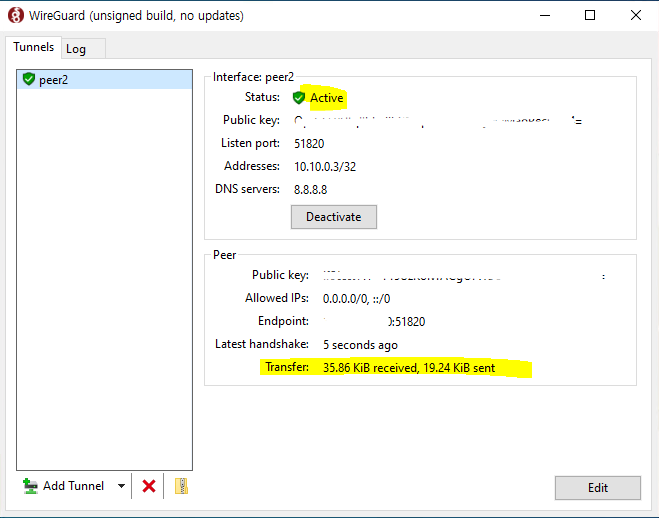Click the Add Tunnel button
Image resolution: width=659 pixels, height=518 pixels.
63,486
